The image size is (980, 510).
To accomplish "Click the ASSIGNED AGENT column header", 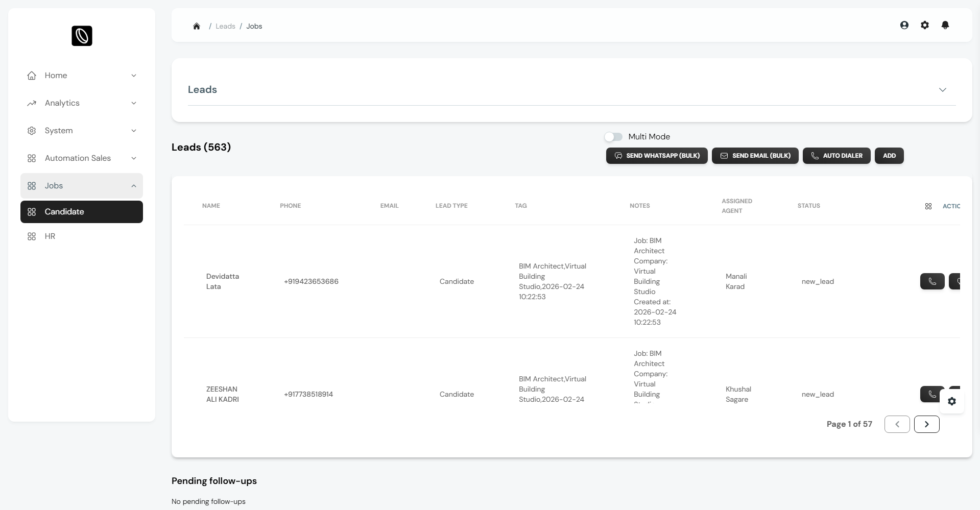I will click(x=737, y=206).
